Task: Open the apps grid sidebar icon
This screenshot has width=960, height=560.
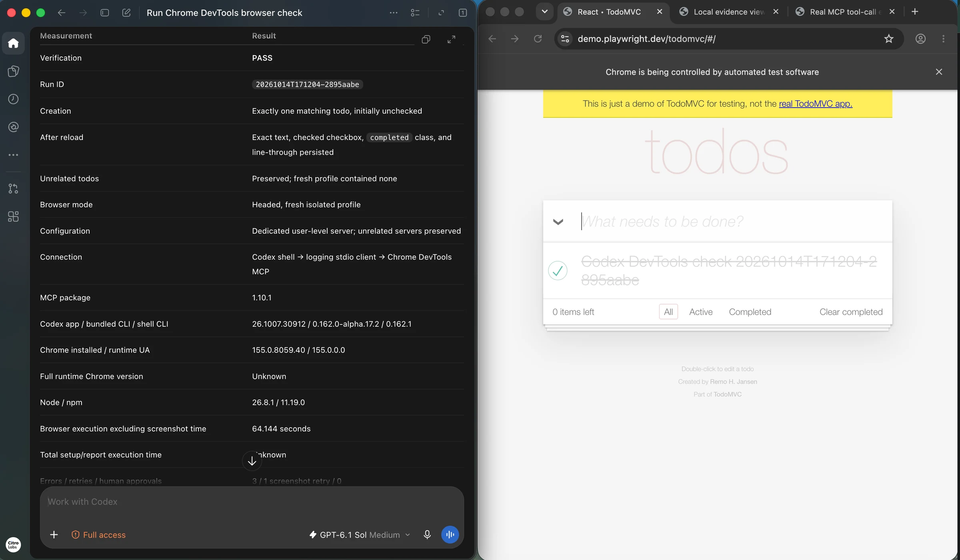Action: tap(13, 216)
